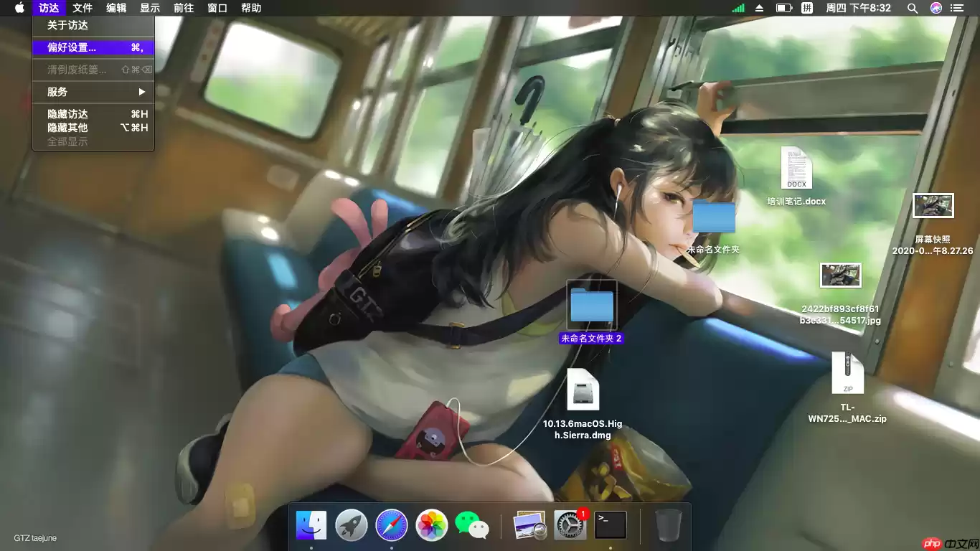
Task: Click the battery indicator in the menu bar
Action: [783, 8]
